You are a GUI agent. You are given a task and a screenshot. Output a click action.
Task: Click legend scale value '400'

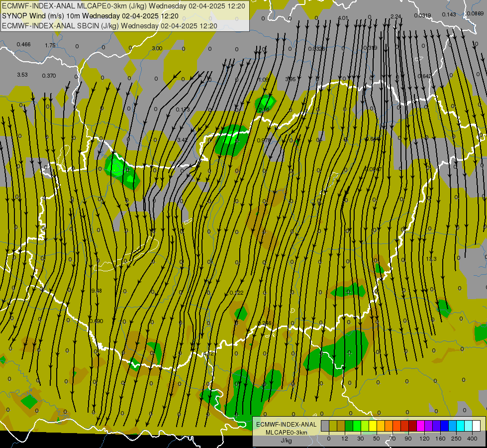pyautogui.click(x=472, y=439)
